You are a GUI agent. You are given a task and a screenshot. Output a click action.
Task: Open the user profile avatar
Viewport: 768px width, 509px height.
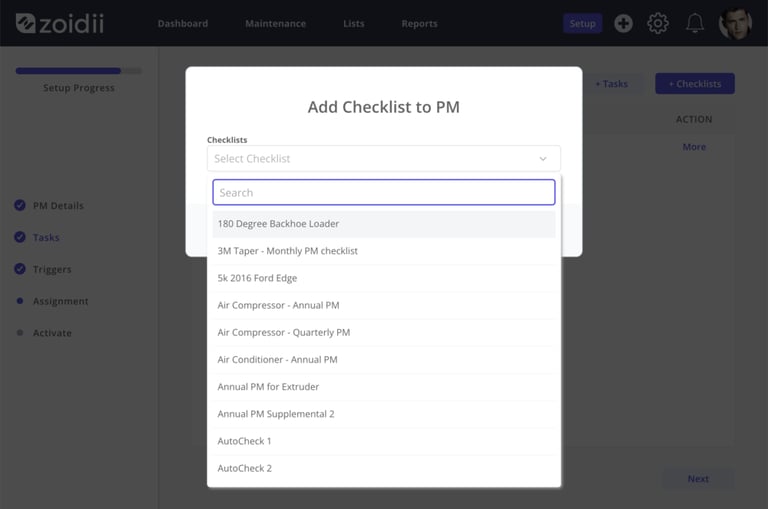[x=735, y=23]
